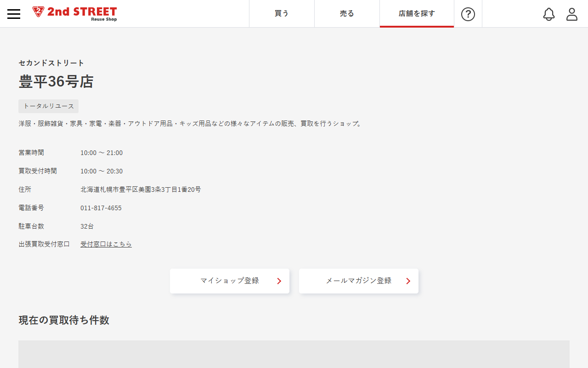Click parking count 32台

(x=87, y=226)
